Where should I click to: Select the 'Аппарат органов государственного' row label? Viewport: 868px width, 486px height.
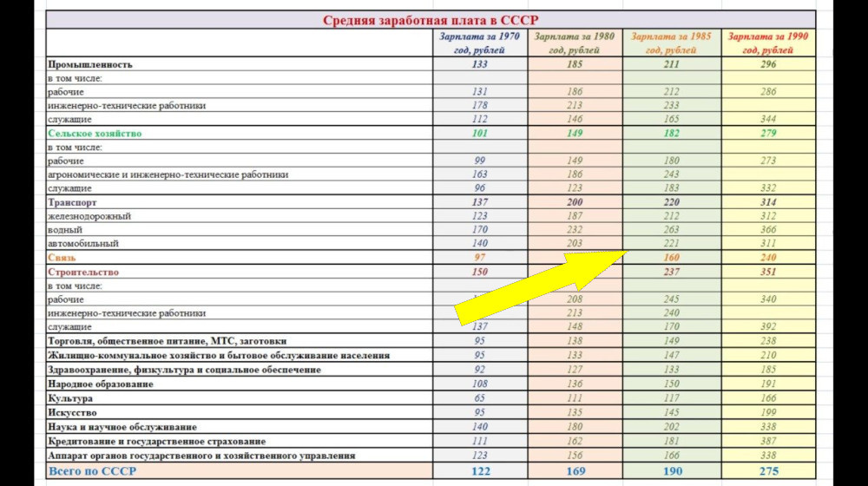[x=201, y=456]
